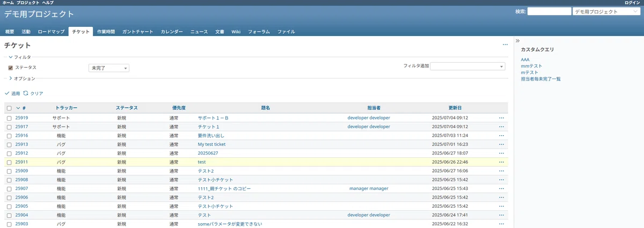Sort by the 優先度 column header

[x=179, y=108]
